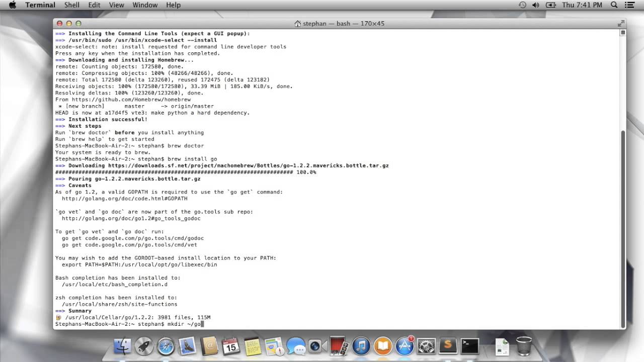This screenshot has width=644, height=362.
Task: Click the 'export PATH=$PATH' line
Action: (139, 264)
